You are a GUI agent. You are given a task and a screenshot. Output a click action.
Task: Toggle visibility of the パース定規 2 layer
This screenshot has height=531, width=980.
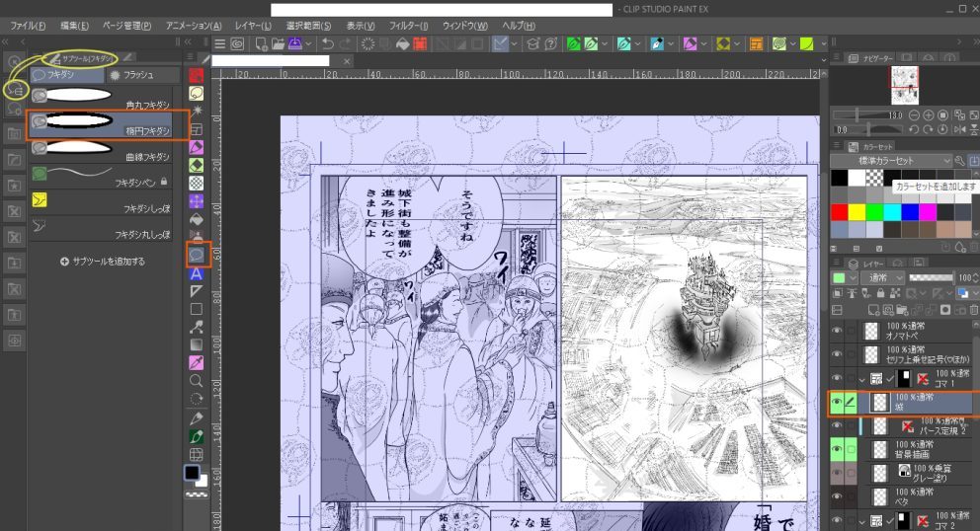(x=837, y=425)
